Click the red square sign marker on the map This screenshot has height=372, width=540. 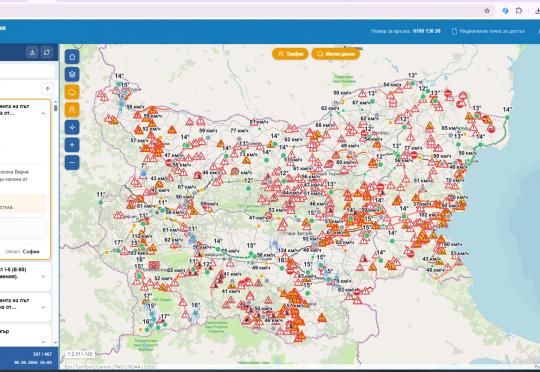click(x=154, y=265)
